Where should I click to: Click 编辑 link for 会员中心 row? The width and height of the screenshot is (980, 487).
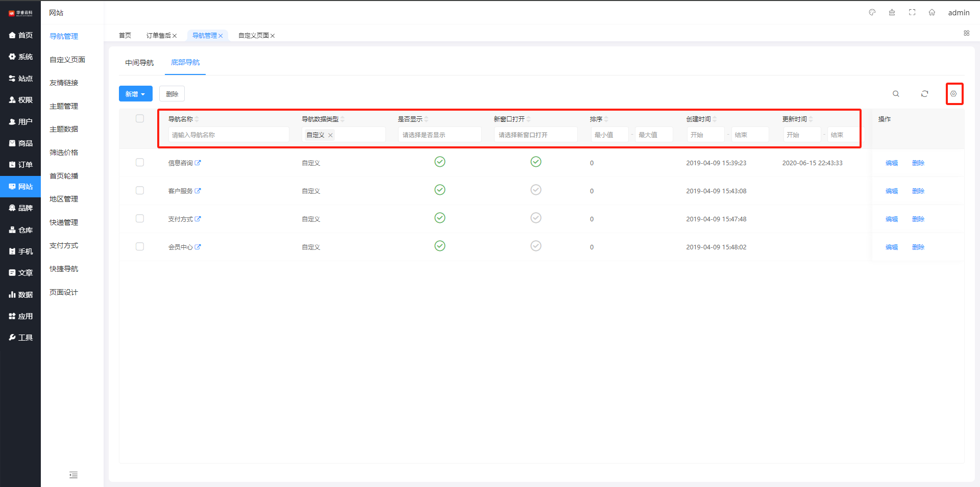pos(891,247)
